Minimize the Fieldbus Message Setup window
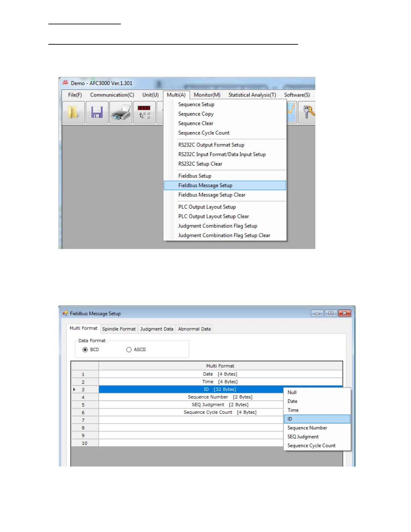411x532 pixels. pyautogui.click(x=317, y=313)
